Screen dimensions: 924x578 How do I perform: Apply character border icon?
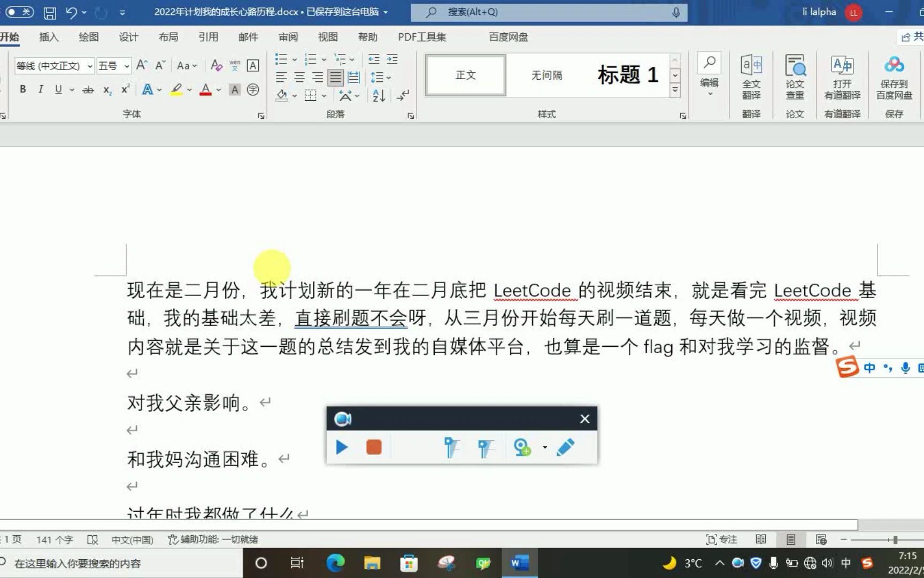tap(252, 65)
